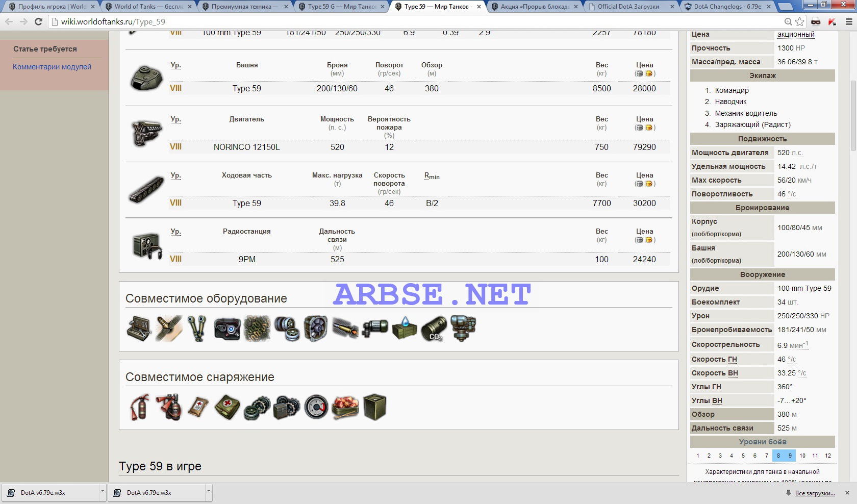Click the CO2 fuel tank filling icon
This screenshot has height=504, width=857.
point(434,329)
